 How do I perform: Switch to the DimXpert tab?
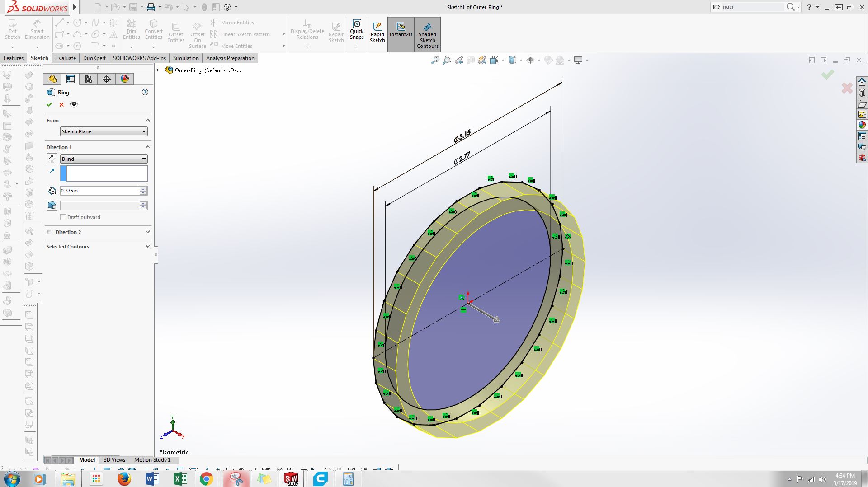click(x=94, y=58)
